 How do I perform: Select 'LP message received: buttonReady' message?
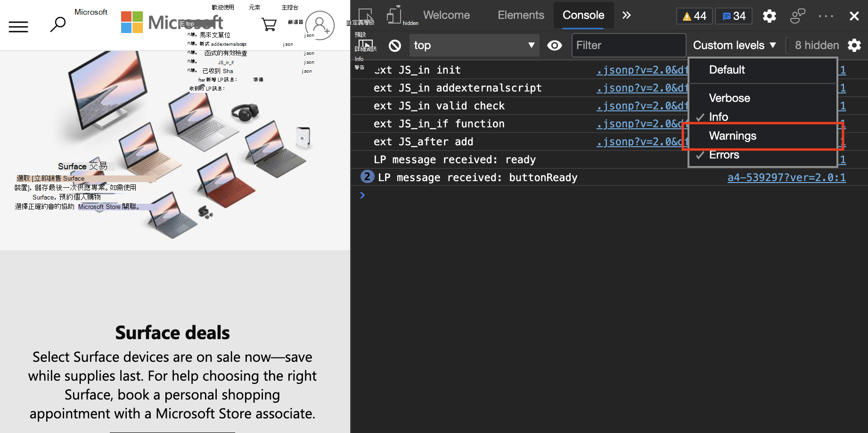(x=478, y=177)
